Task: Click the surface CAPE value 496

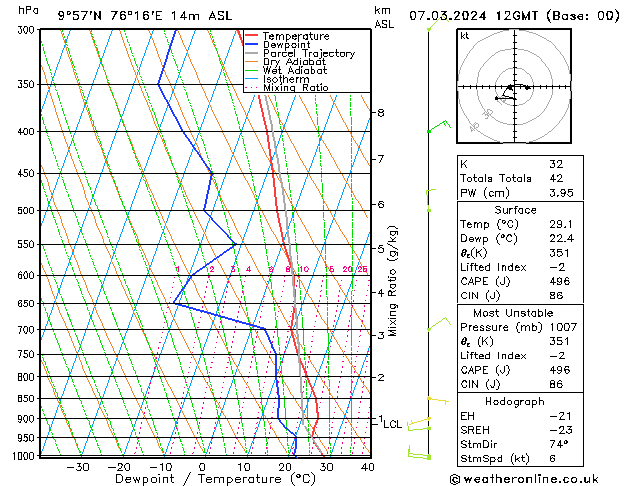Action: (x=560, y=281)
